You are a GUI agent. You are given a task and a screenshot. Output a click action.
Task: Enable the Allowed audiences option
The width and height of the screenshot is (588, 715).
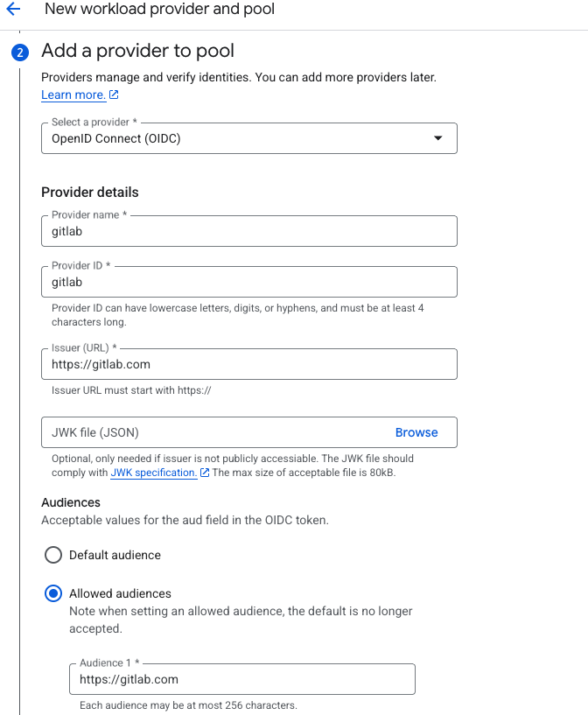(x=52, y=593)
